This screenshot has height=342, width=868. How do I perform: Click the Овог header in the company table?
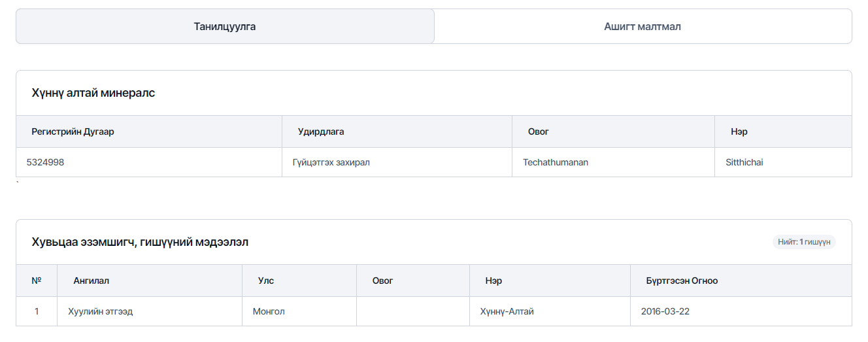[613, 131]
